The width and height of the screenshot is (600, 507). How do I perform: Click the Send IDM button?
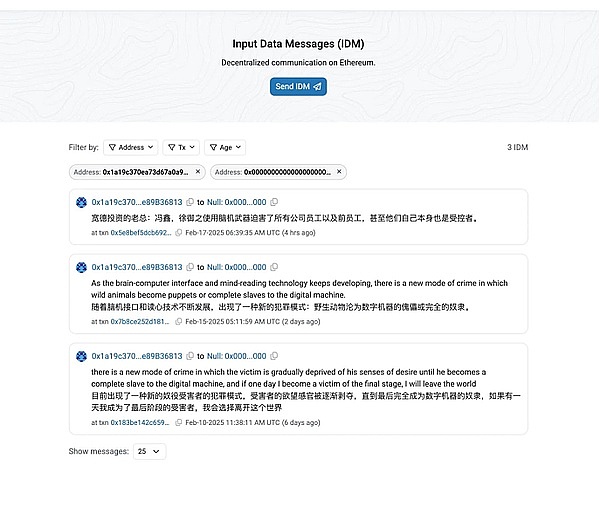[x=298, y=87]
